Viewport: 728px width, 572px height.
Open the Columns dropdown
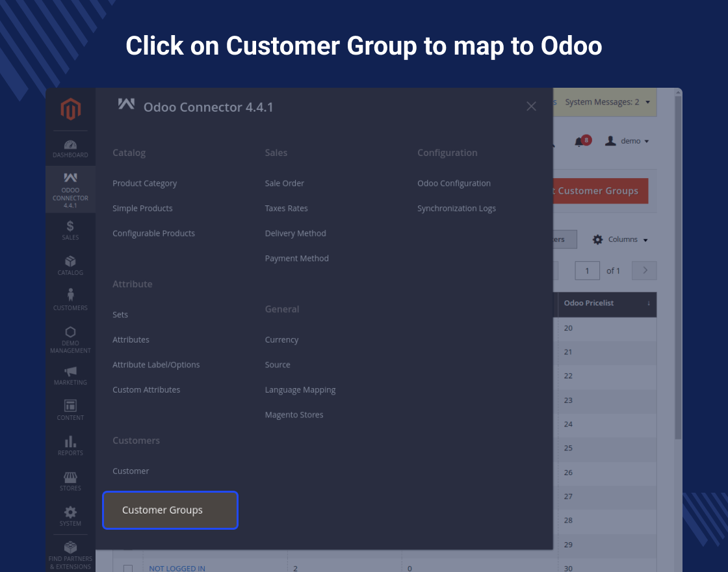pos(620,240)
